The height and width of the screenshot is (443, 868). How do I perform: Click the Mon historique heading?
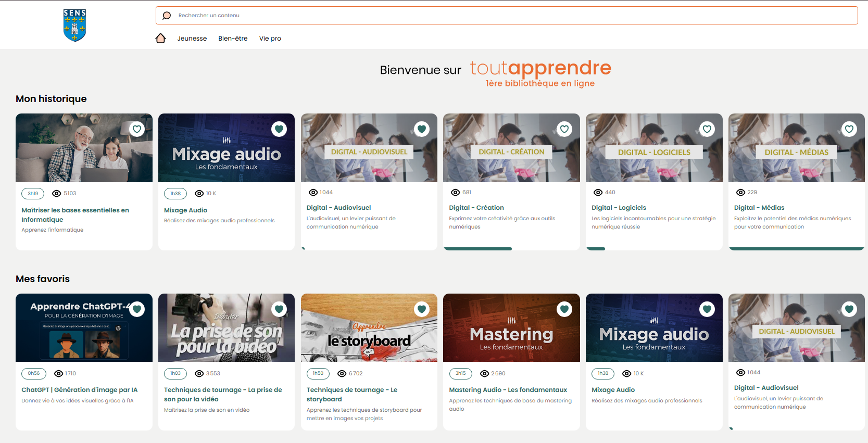point(51,99)
